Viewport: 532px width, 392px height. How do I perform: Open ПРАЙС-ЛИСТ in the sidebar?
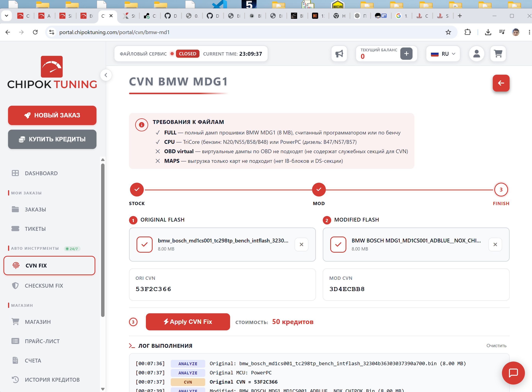point(42,341)
